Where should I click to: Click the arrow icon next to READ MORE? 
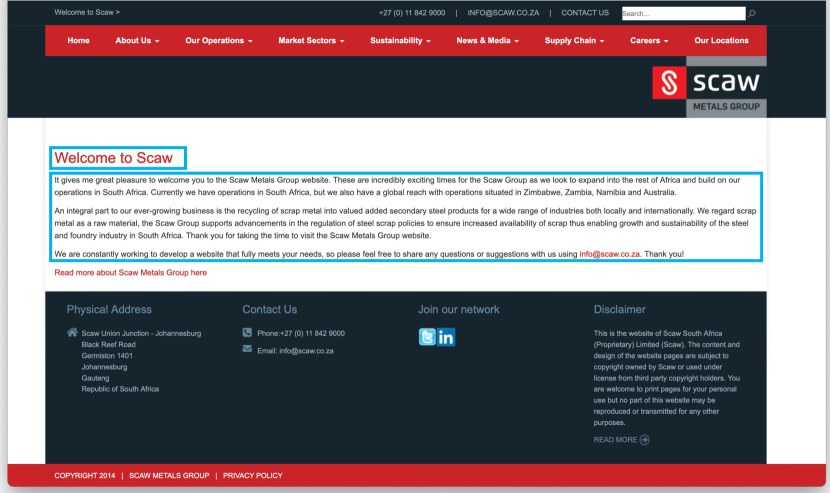coord(644,440)
